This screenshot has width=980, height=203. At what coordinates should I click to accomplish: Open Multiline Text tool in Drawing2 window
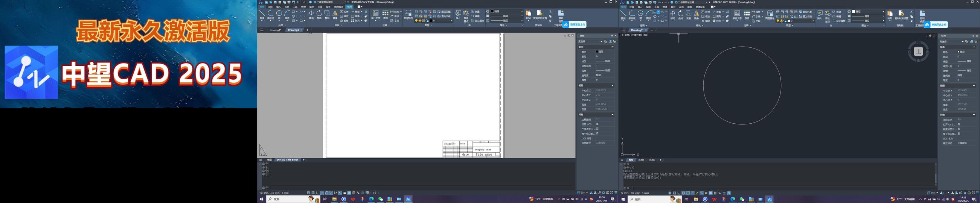(x=375, y=14)
